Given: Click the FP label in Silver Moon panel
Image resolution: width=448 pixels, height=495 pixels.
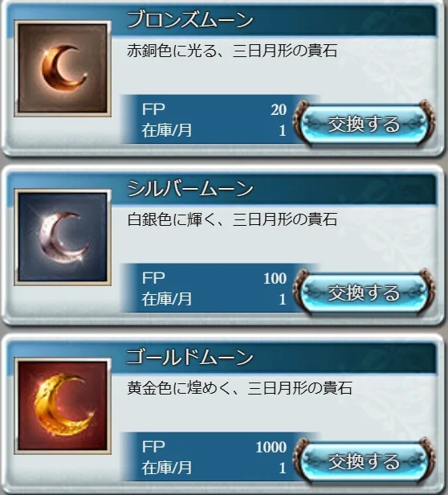Looking at the screenshot, I should [x=153, y=278].
